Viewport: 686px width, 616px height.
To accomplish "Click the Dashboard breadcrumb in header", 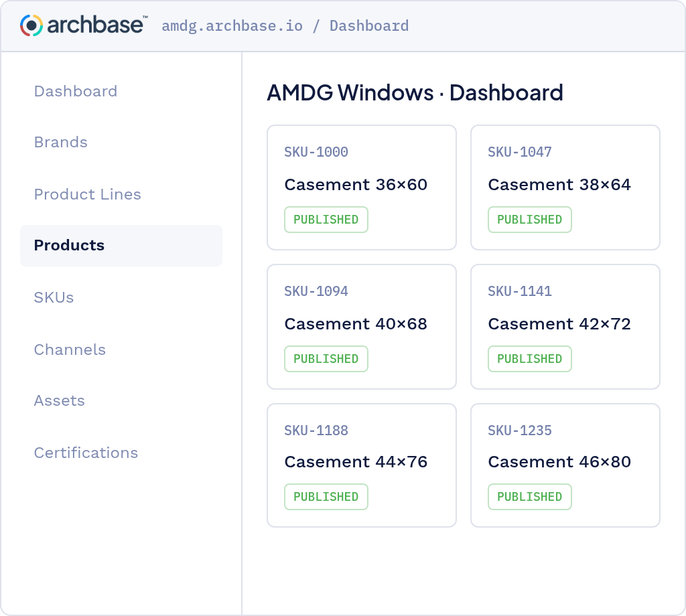I will (x=369, y=26).
